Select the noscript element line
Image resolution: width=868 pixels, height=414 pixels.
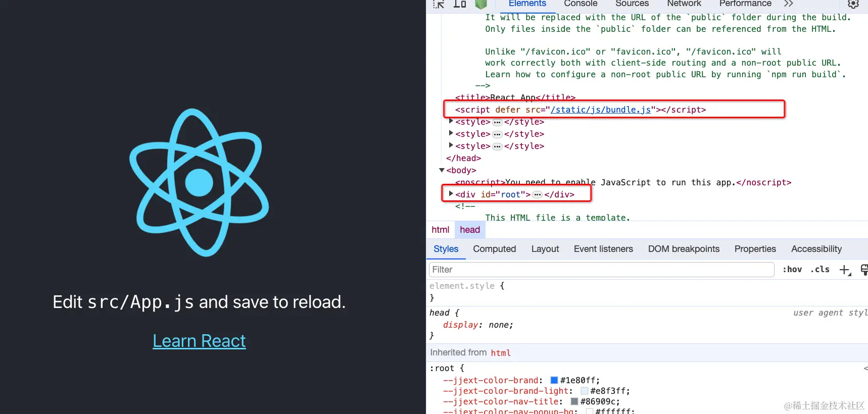pos(623,182)
